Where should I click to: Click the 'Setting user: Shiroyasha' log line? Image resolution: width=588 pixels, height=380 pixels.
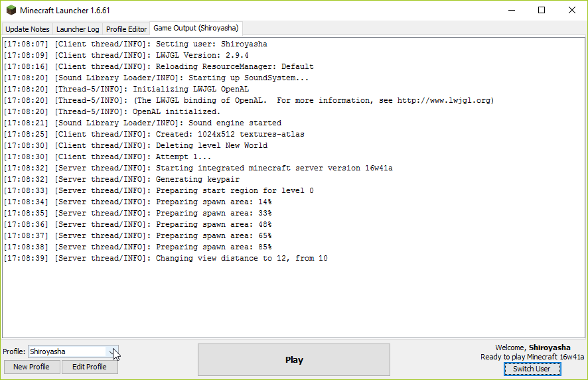pos(211,44)
